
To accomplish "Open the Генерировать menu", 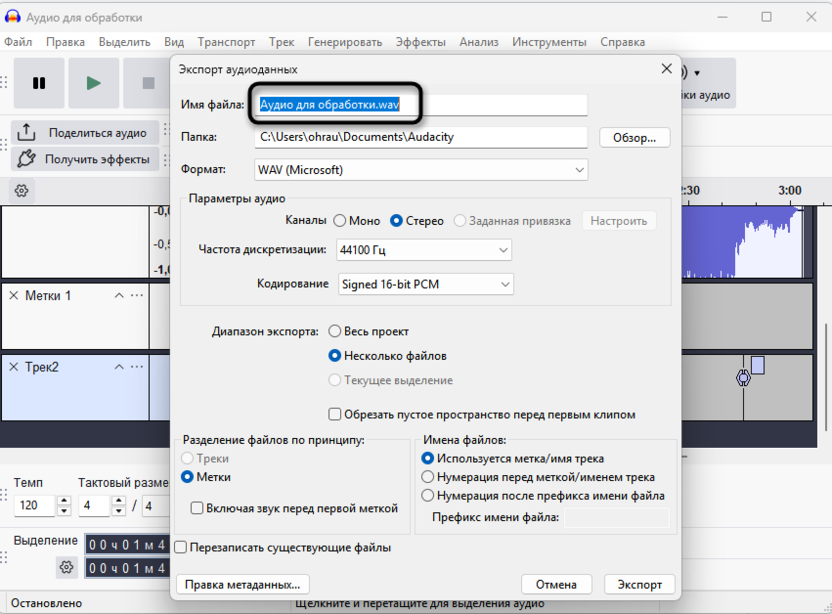I will pos(345,42).
